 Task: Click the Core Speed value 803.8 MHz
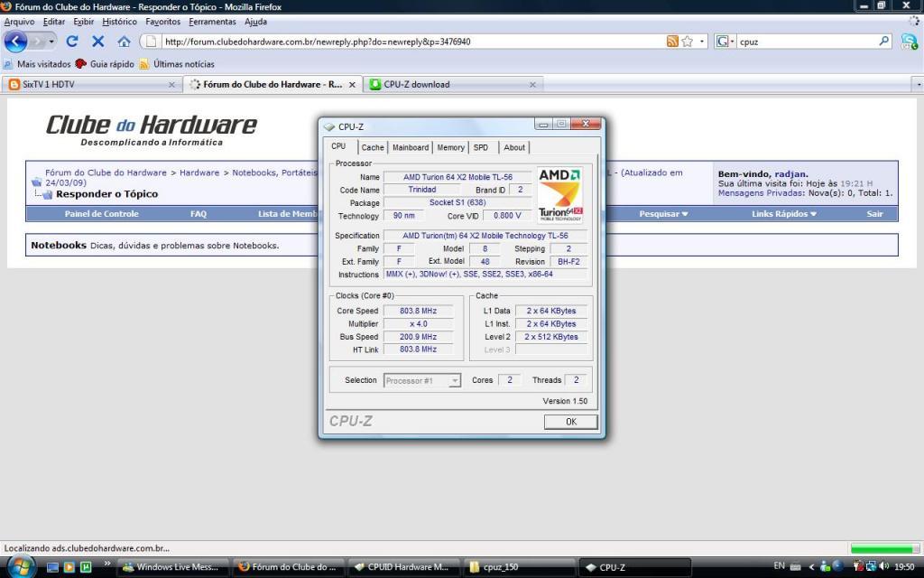coord(418,311)
